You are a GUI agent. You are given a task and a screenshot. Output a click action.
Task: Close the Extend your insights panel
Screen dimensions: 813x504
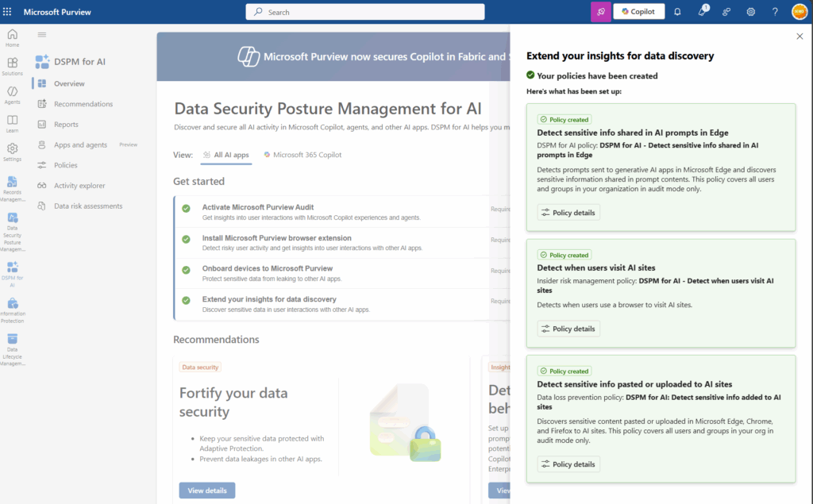[x=800, y=37]
